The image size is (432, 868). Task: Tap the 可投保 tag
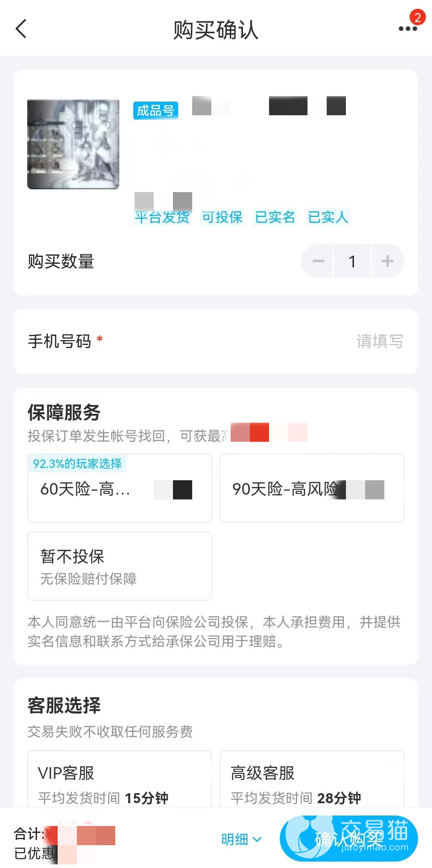[222, 217]
